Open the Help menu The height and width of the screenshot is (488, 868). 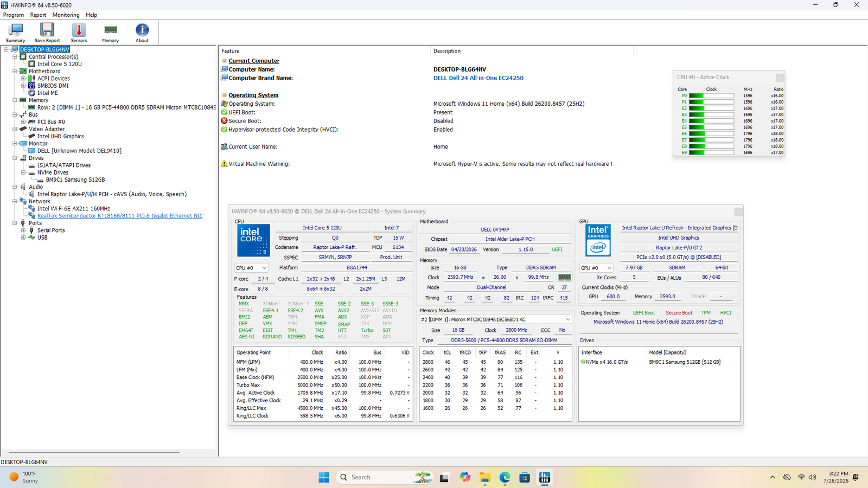(x=92, y=15)
